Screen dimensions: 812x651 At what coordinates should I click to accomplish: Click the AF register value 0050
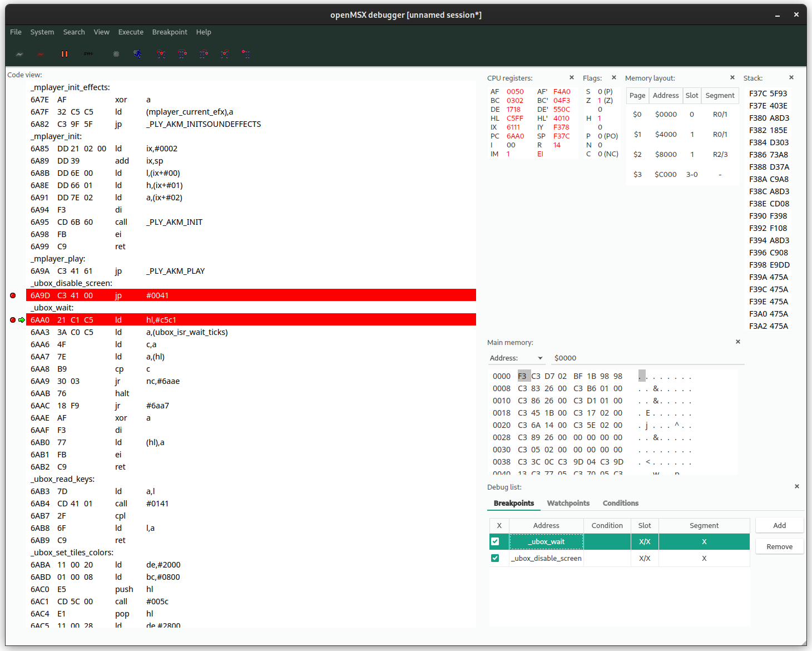click(x=515, y=92)
